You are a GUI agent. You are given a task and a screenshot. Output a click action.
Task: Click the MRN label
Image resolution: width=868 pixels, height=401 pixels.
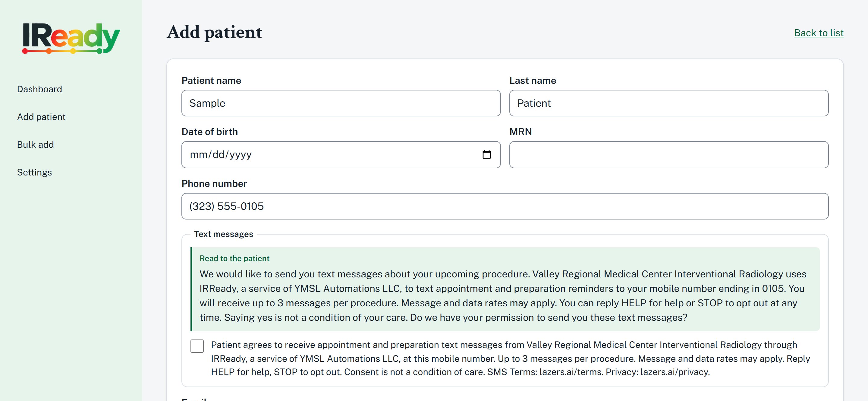(520, 132)
